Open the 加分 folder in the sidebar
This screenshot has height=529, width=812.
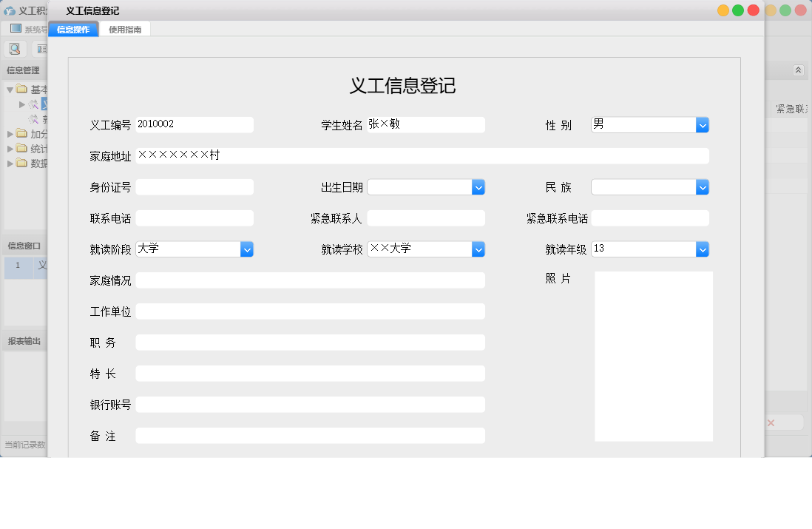pyautogui.click(x=21, y=134)
